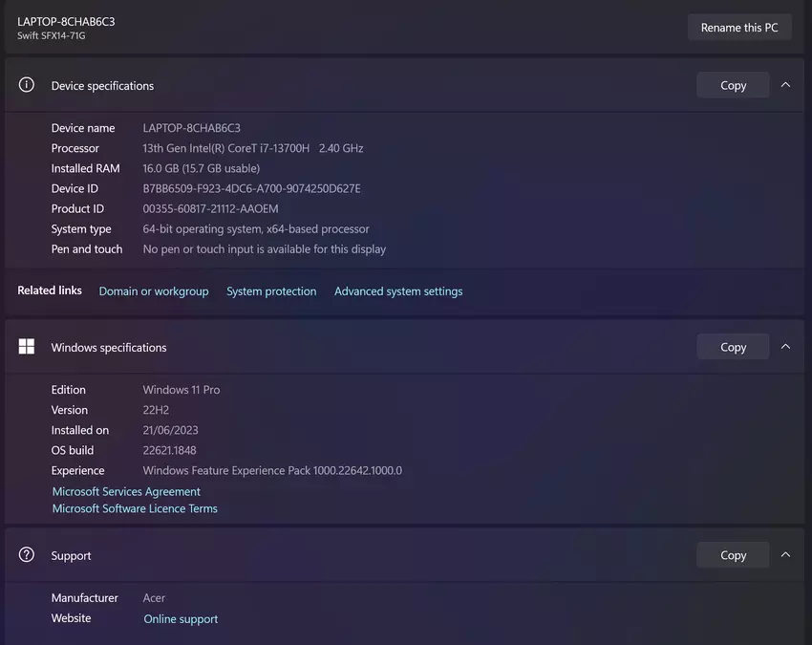
Task: Open the System protection link
Action: tap(271, 291)
